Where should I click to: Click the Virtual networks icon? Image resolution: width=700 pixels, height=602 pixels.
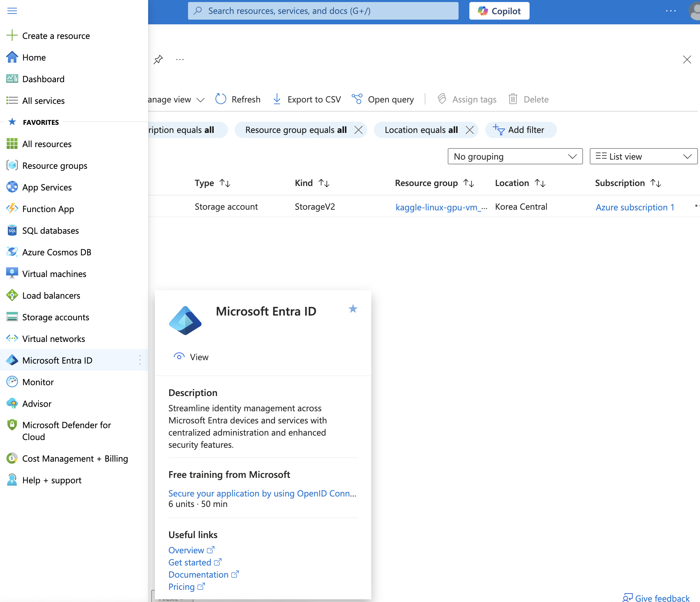(x=12, y=339)
